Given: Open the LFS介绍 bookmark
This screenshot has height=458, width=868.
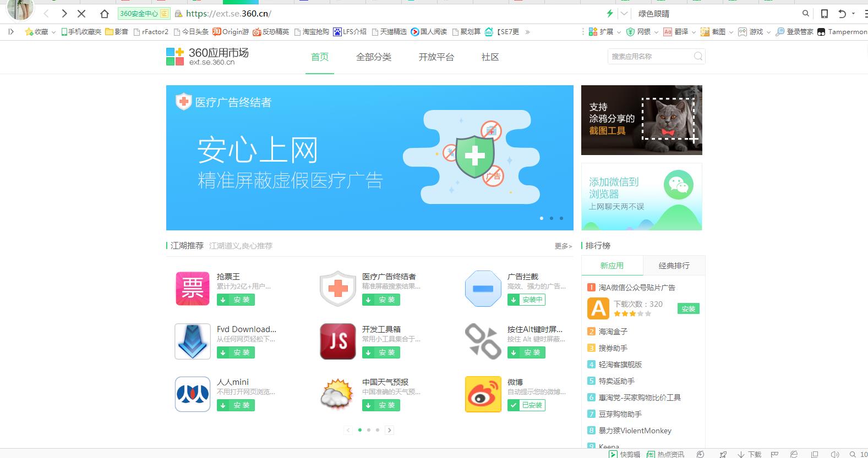Looking at the screenshot, I should tap(350, 32).
